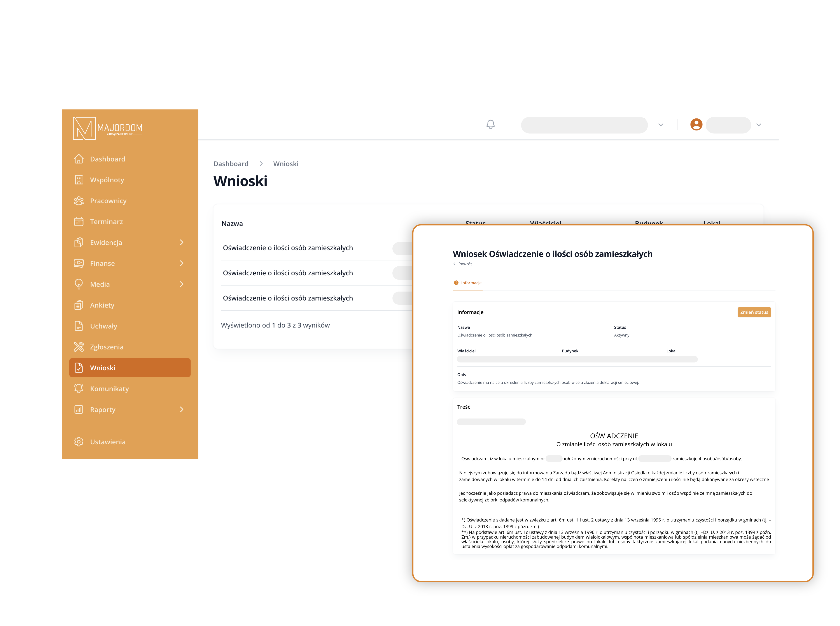
Task: Click the Ewidencja clipboard icon
Action: tap(79, 242)
